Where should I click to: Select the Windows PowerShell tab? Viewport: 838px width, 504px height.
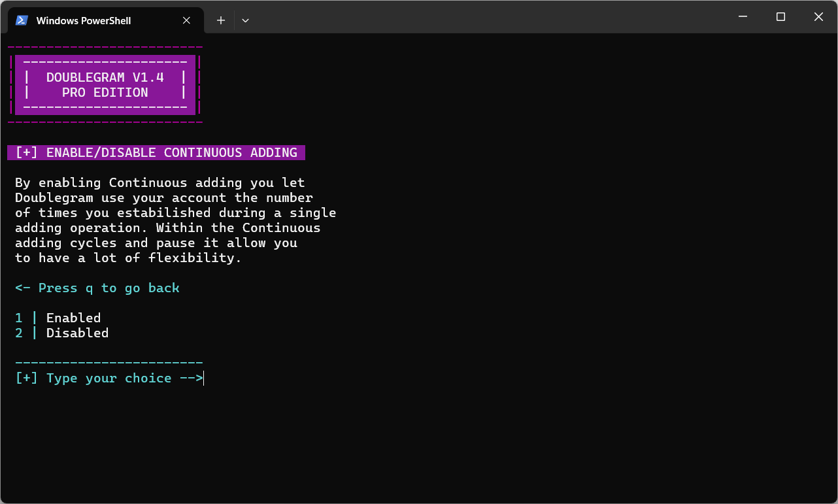coord(84,20)
